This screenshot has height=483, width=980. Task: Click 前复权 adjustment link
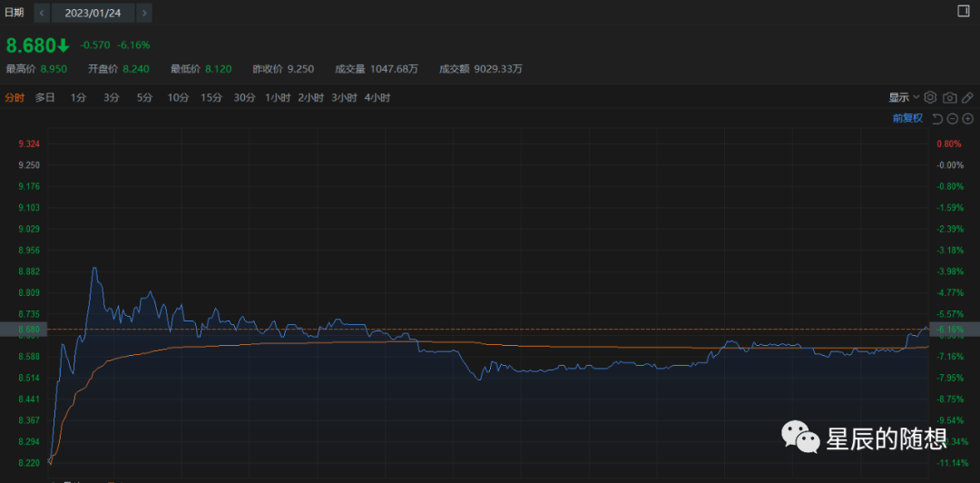point(907,118)
